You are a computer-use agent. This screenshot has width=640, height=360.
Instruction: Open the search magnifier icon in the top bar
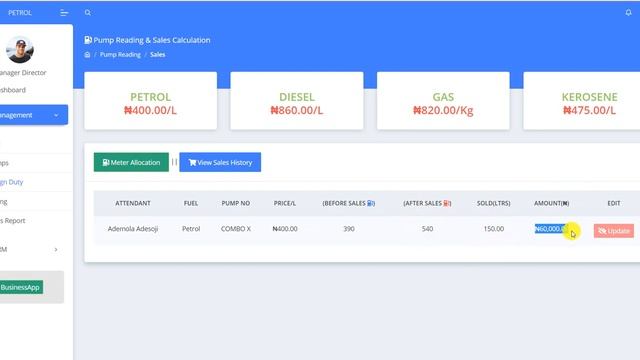coord(88,13)
